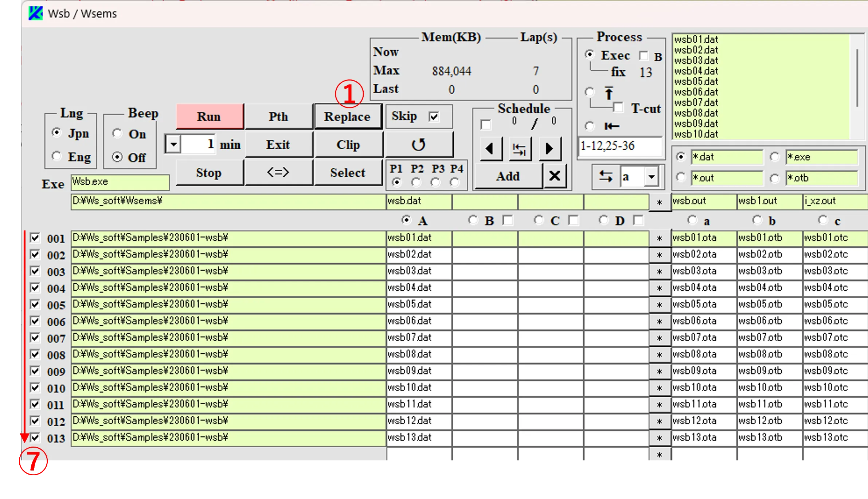Enable the T-cut checkbox
The width and height of the screenshot is (868, 499).
618,108
